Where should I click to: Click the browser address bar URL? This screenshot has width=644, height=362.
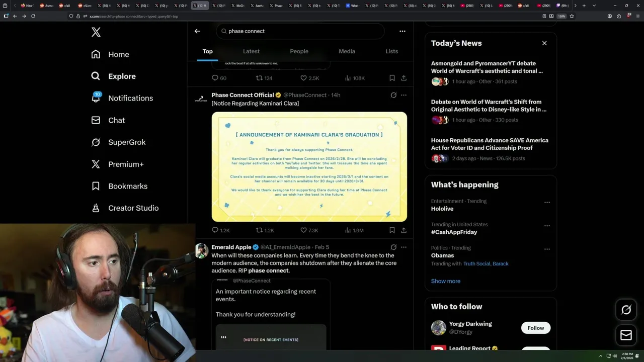click(x=133, y=16)
